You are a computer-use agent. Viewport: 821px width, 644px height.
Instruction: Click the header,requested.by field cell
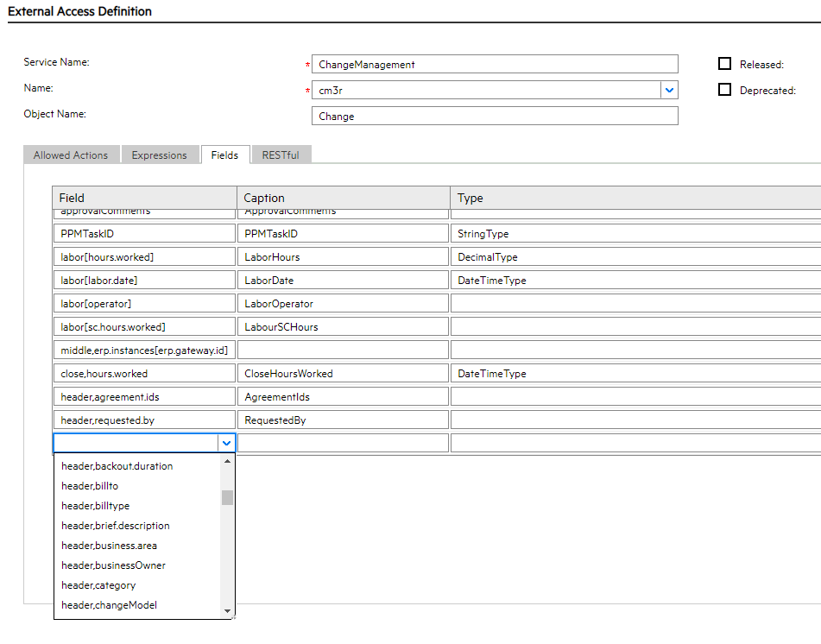tap(144, 420)
